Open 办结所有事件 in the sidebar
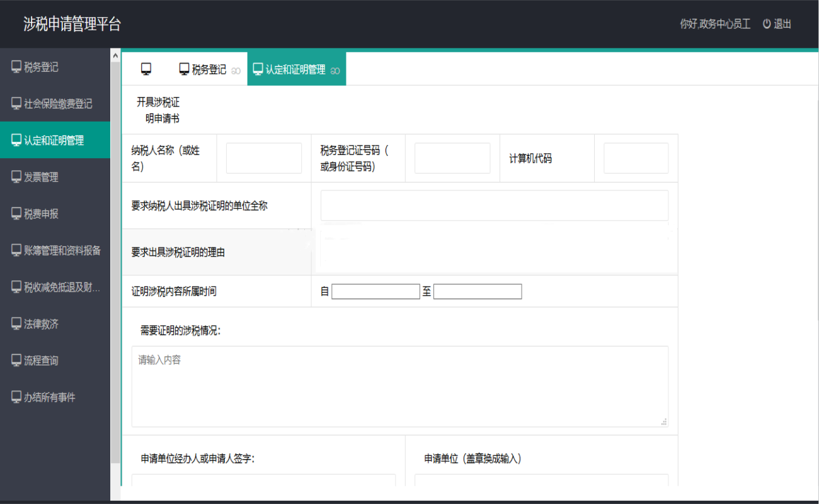Image resolution: width=819 pixels, height=504 pixels. pyautogui.click(x=55, y=396)
